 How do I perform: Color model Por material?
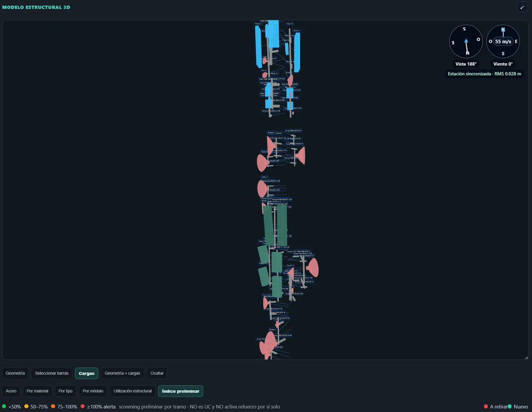(37, 391)
